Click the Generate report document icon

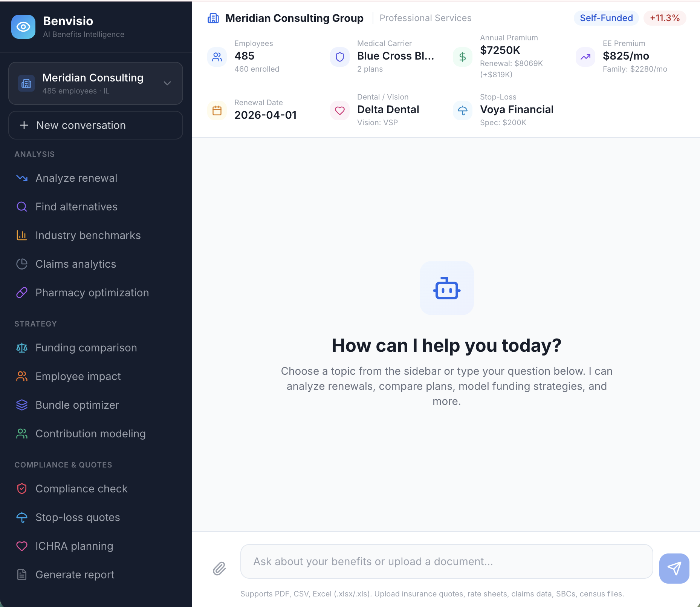click(22, 575)
